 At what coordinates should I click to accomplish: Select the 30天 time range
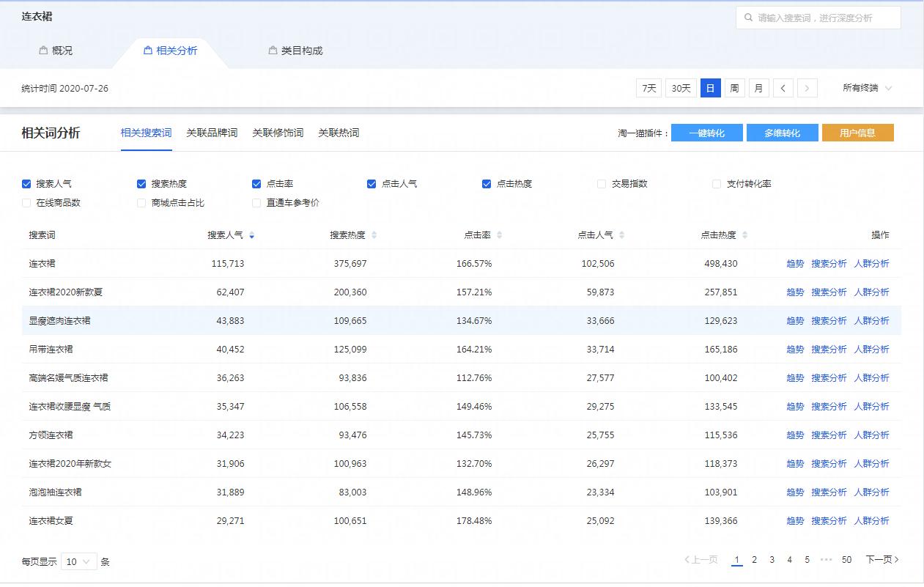pos(680,87)
